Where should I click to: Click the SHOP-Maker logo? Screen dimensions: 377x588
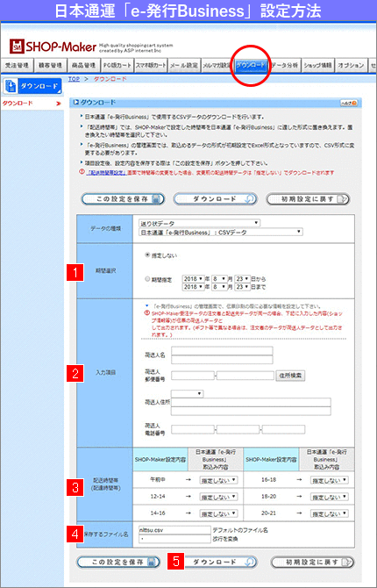53,47
